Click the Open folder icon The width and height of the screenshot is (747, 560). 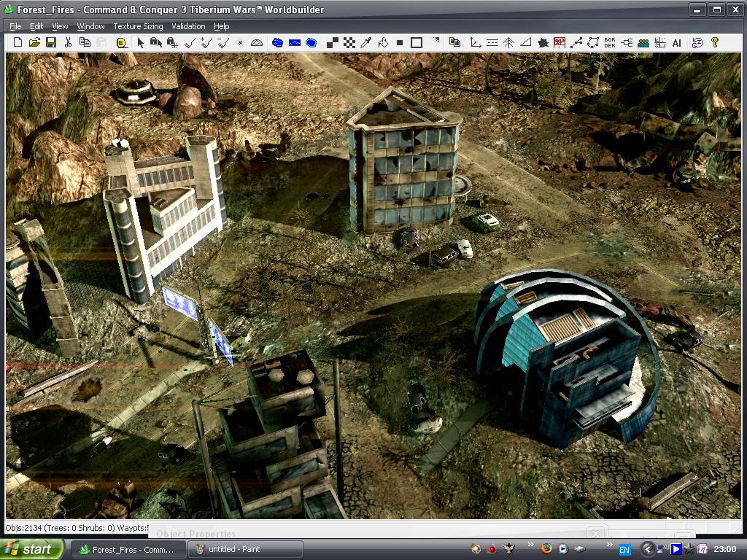click(34, 43)
